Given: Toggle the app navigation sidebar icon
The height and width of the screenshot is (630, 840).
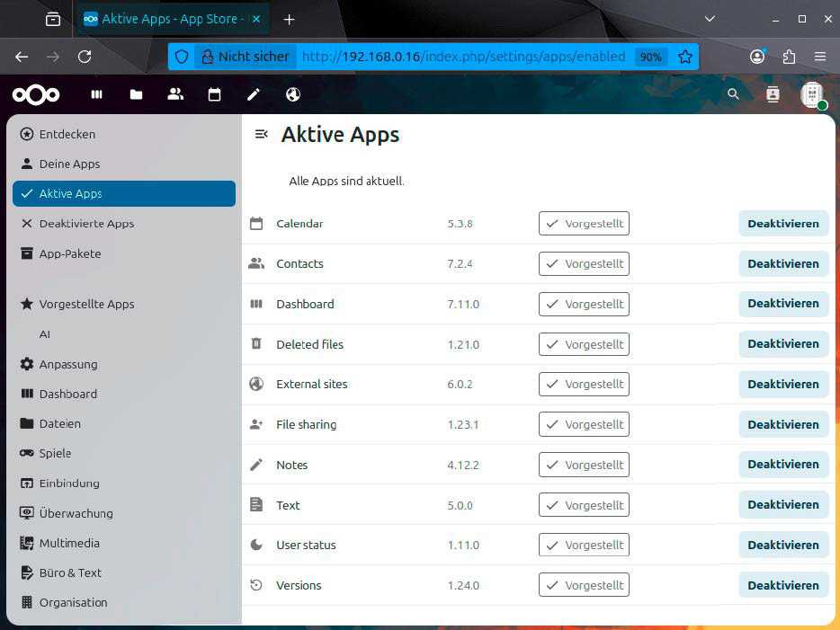Looking at the screenshot, I should [x=261, y=134].
